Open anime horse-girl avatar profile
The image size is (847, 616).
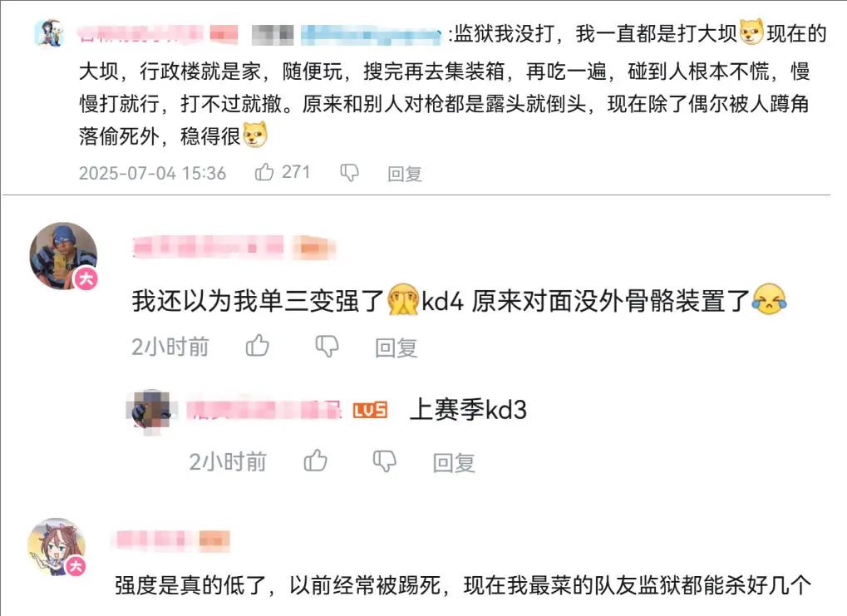(57, 546)
